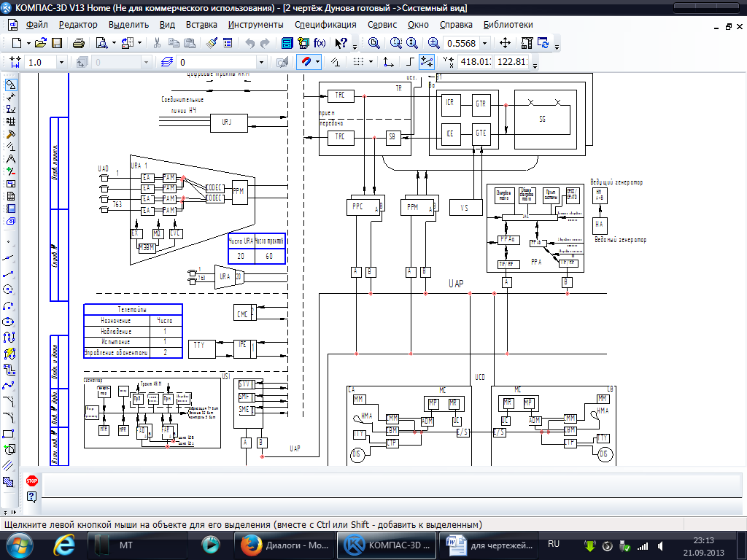747x560 pixels.
Task: Open a file with the folder icon
Action: coord(41,43)
